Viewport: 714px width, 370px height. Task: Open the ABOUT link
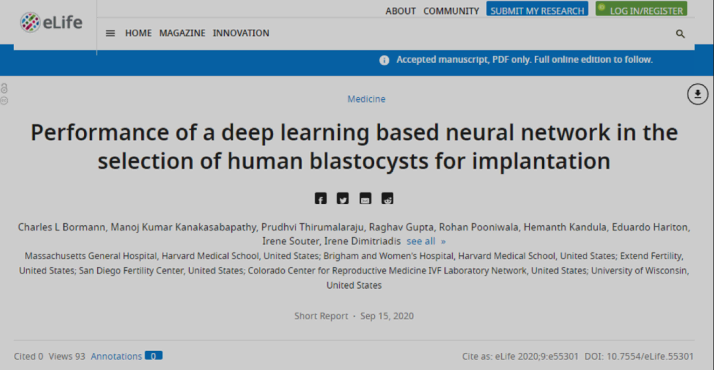coord(400,11)
